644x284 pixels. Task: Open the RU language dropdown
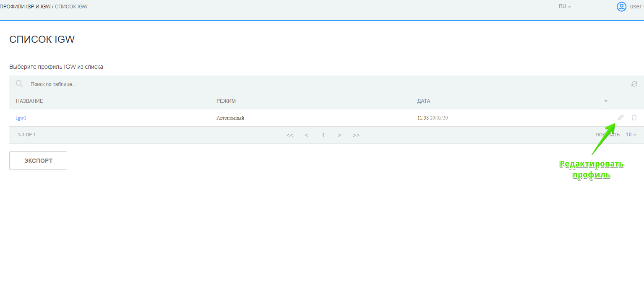(565, 7)
